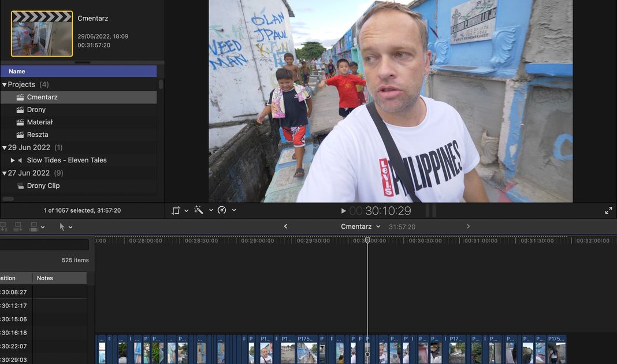617x364 pixels.
Task: Collapse the Projects group
Action: coord(5,85)
